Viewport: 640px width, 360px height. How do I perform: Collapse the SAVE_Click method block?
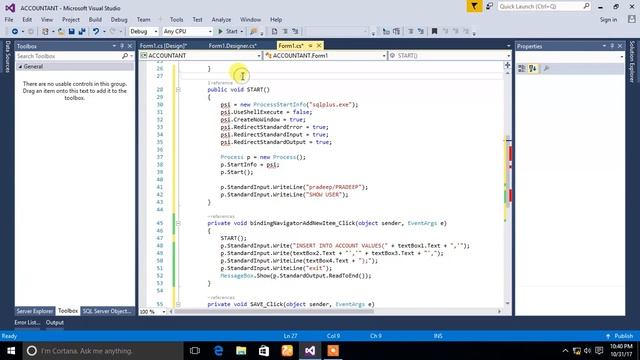tap(178, 304)
